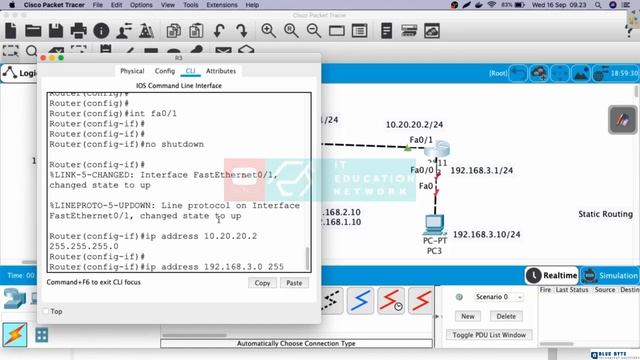Launch the Activity Wizard icon
The width and height of the screenshot is (640, 360).
coord(146,31)
